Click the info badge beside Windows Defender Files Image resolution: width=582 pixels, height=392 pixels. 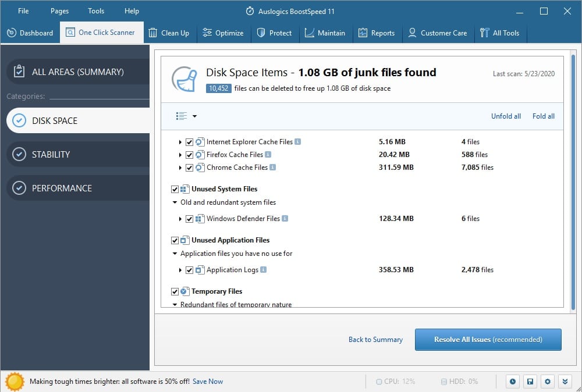point(285,219)
